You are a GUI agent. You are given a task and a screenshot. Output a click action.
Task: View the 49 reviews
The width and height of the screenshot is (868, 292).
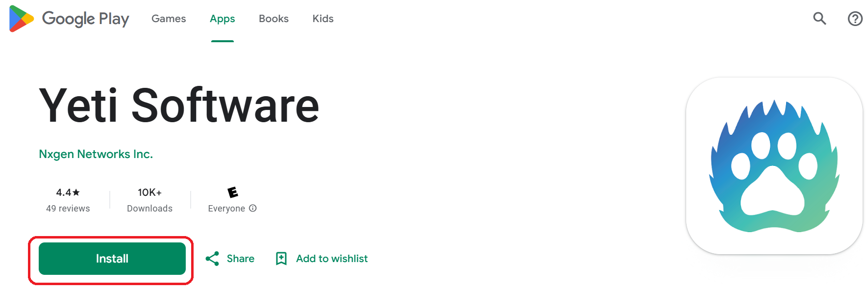coord(68,209)
